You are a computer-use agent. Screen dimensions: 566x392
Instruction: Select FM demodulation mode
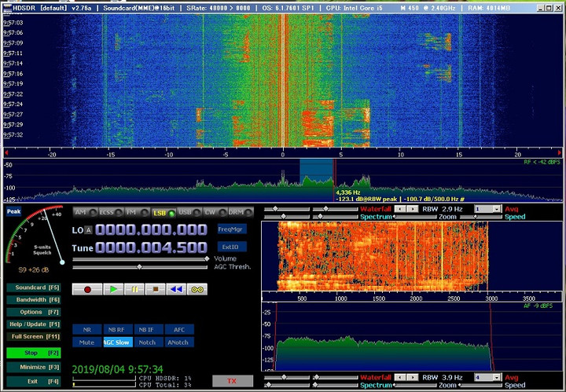(137, 212)
